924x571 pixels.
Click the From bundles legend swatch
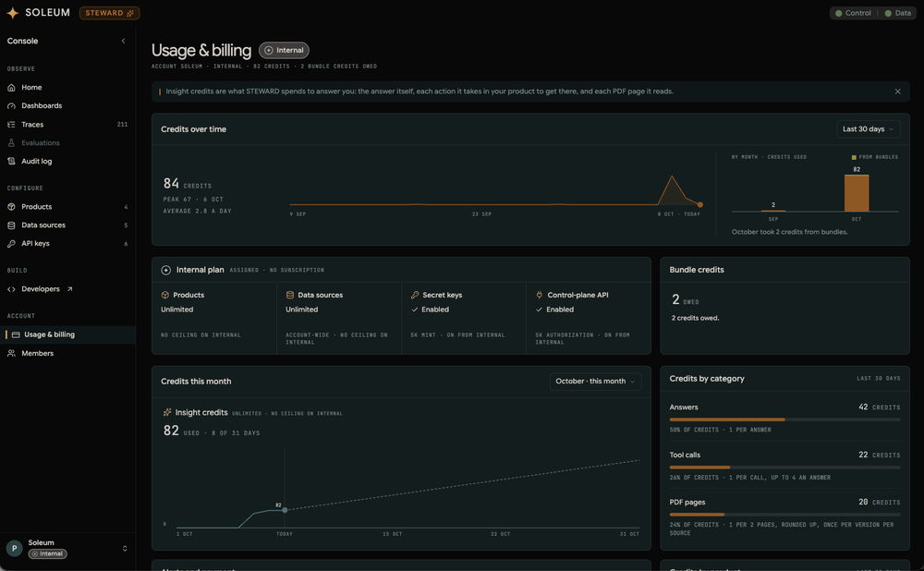click(854, 157)
